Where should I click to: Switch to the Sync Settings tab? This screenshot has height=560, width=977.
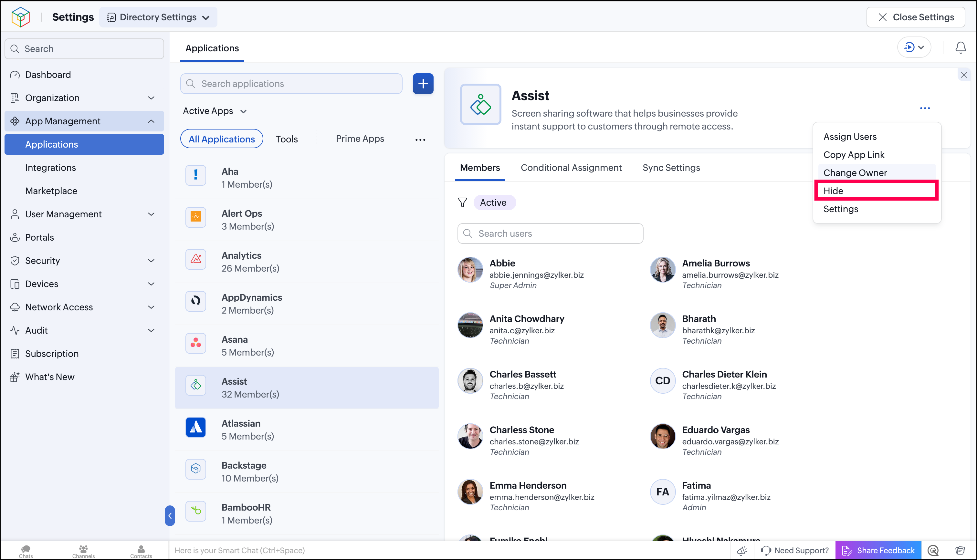coord(671,168)
